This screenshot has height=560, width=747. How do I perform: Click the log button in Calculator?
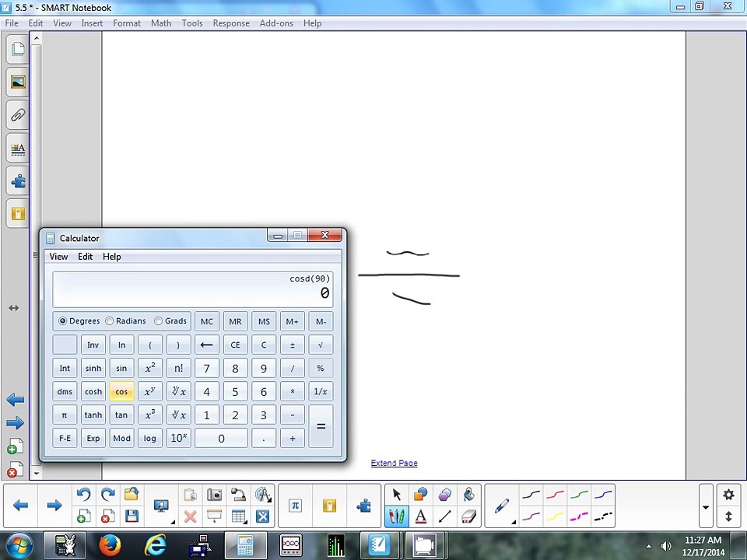pyautogui.click(x=149, y=438)
